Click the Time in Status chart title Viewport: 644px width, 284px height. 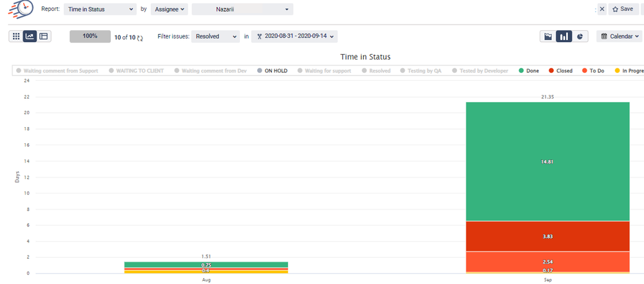point(366,57)
